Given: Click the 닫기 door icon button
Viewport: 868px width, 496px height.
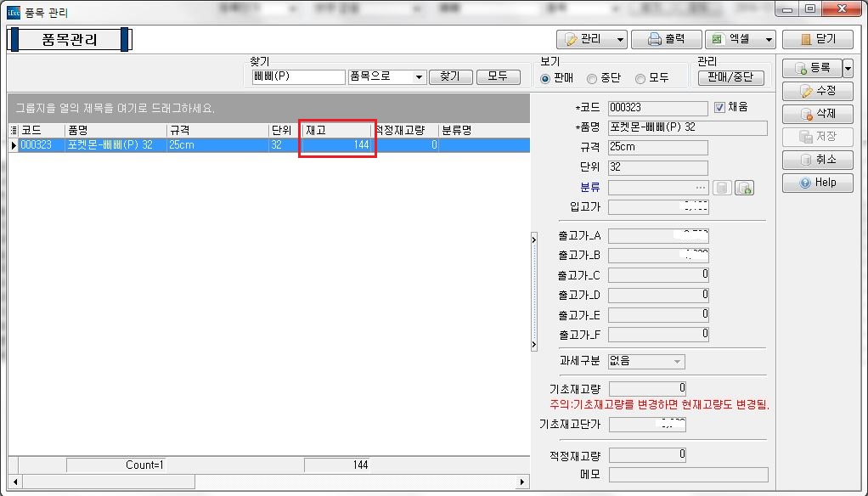Looking at the screenshot, I should coord(817,39).
